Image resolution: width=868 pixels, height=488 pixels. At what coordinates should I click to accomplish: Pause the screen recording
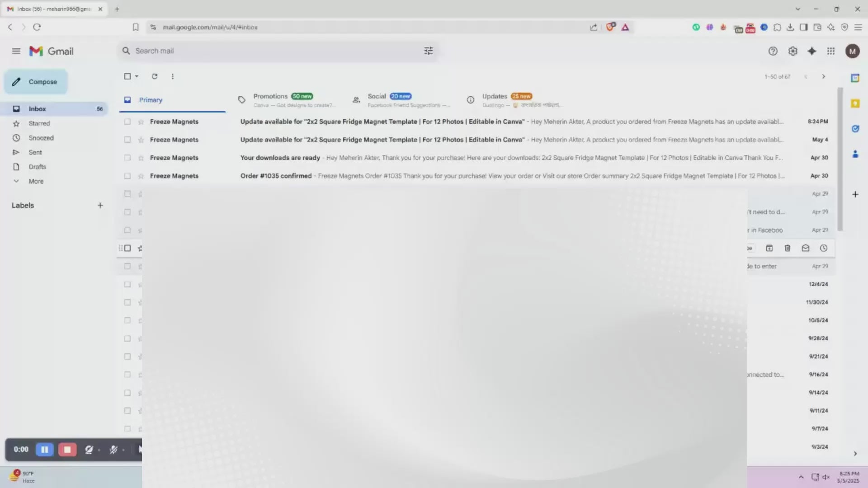pos(45,450)
